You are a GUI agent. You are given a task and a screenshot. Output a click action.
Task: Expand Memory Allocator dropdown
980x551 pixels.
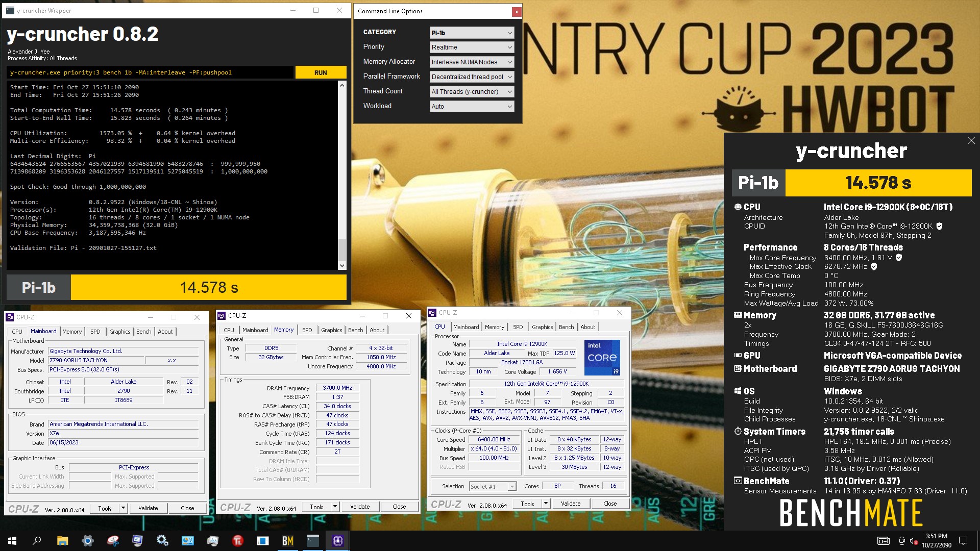(472, 62)
